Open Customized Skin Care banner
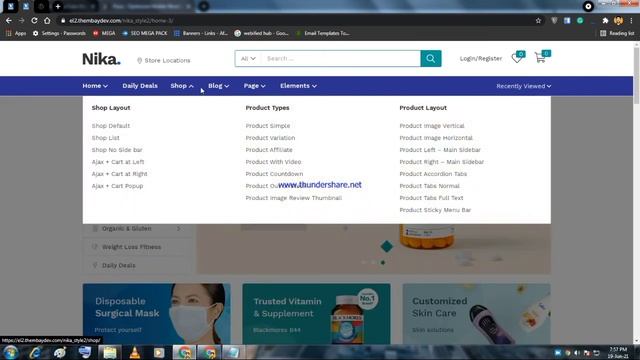 (x=476, y=314)
